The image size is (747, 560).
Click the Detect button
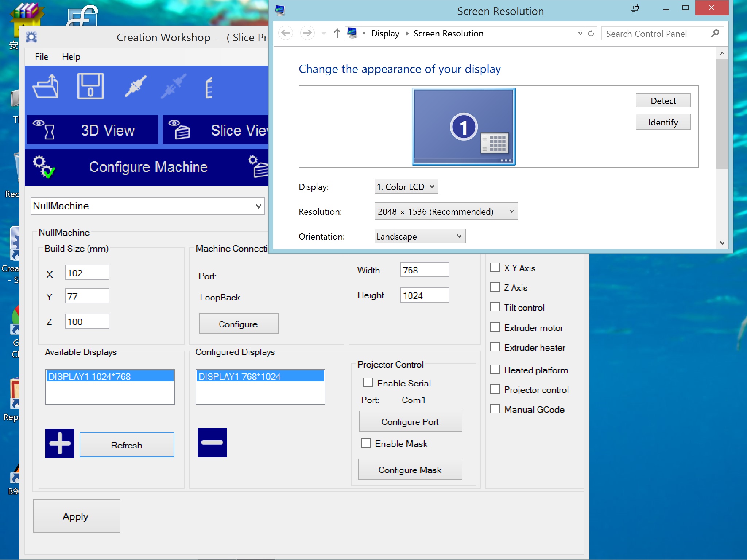pyautogui.click(x=663, y=101)
